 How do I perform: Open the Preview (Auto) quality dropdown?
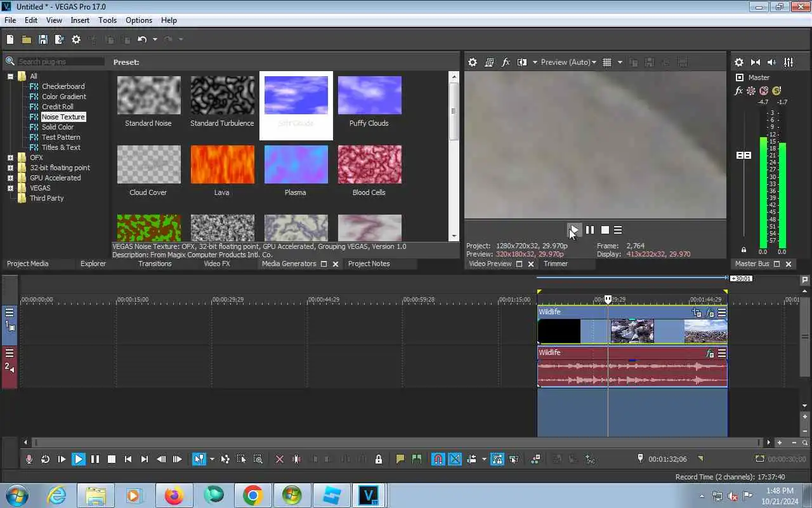[x=568, y=62]
